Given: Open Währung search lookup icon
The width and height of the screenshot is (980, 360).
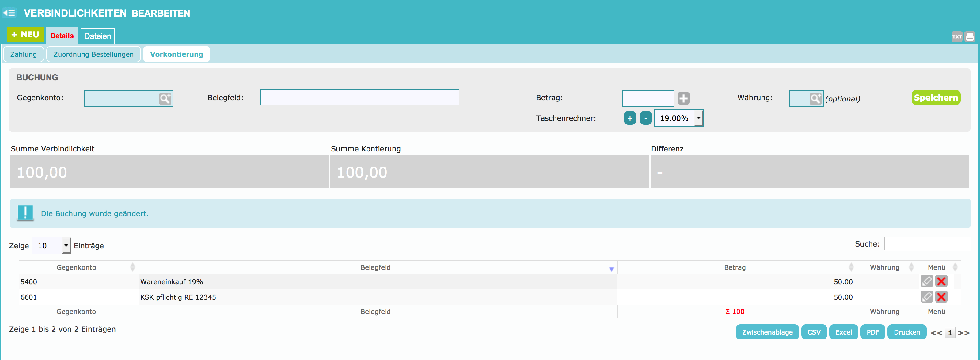Looking at the screenshot, I should pos(815,99).
